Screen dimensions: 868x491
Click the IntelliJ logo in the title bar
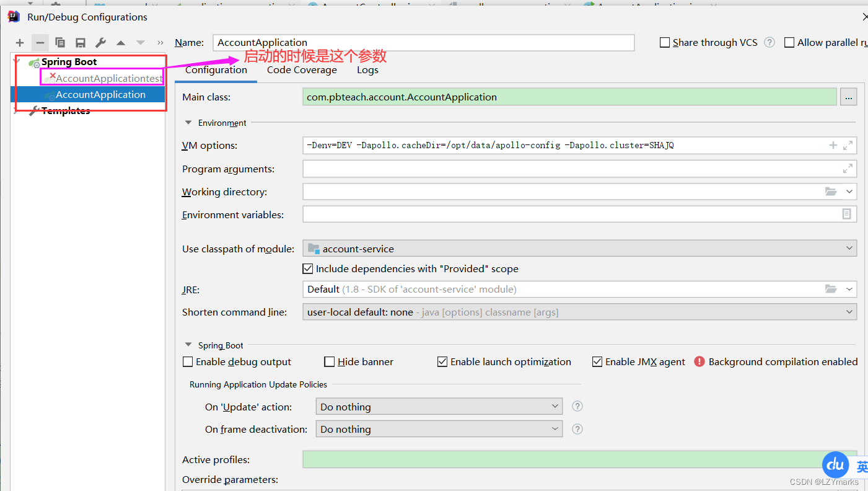click(x=14, y=17)
